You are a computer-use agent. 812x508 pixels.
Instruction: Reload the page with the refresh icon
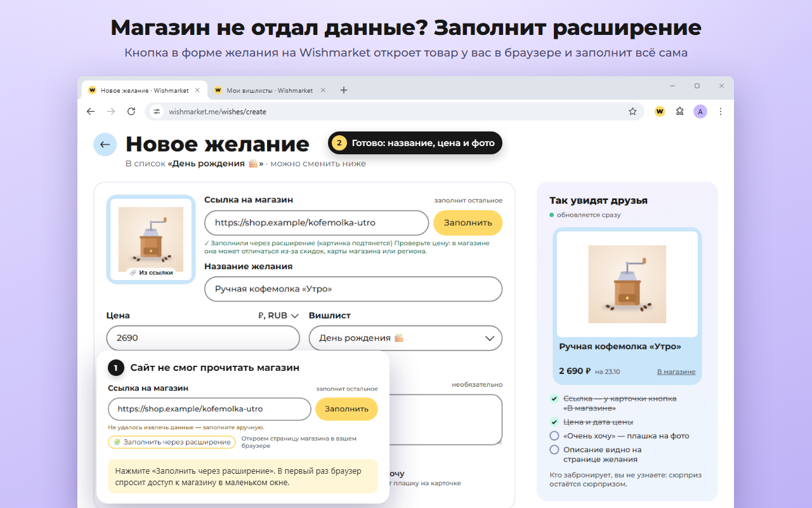(x=131, y=111)
